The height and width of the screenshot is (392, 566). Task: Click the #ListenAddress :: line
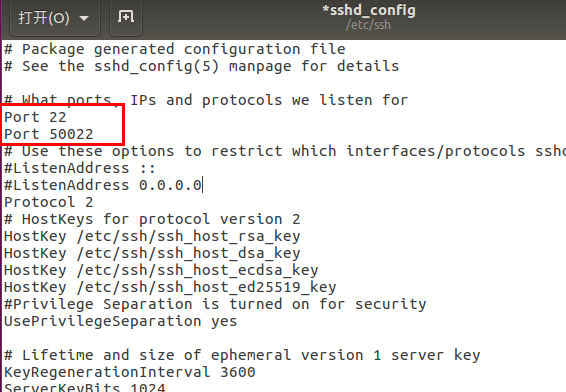[x=80, y=168]
